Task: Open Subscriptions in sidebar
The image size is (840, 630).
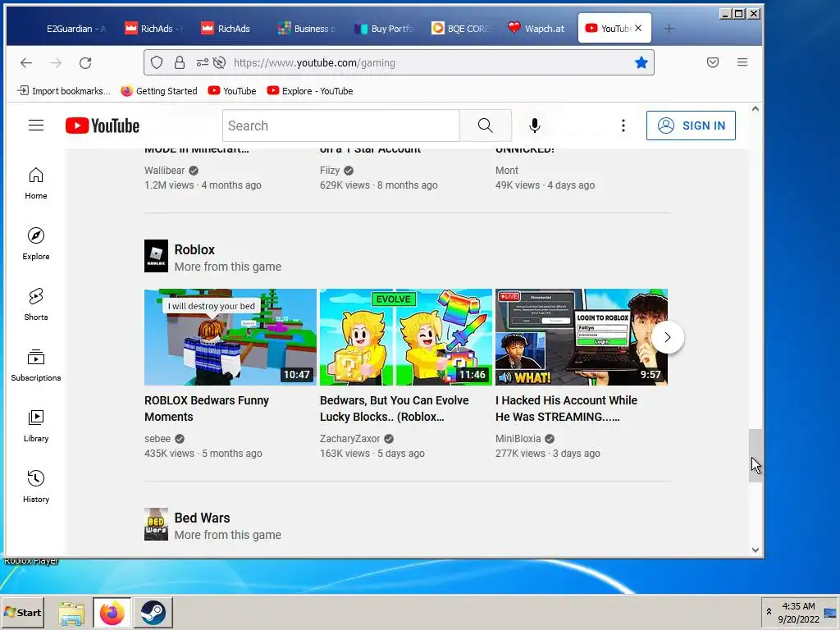Action: click(36, 365)
